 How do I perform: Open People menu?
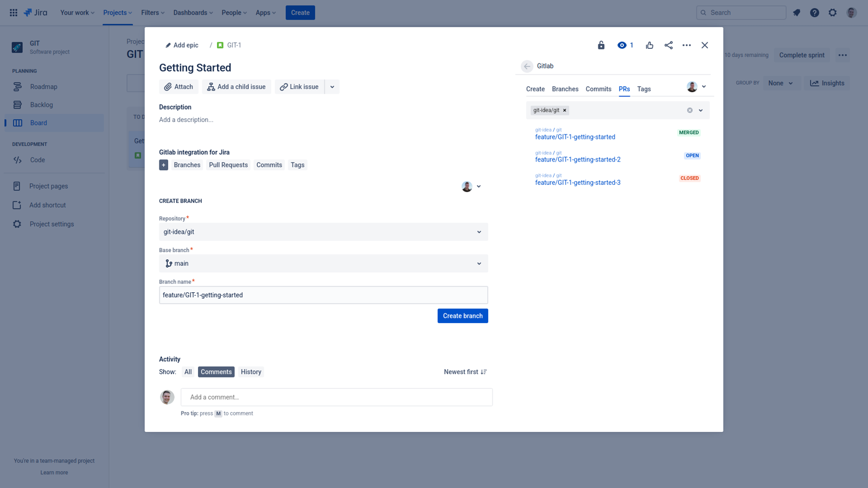click(x=234, y=12)
